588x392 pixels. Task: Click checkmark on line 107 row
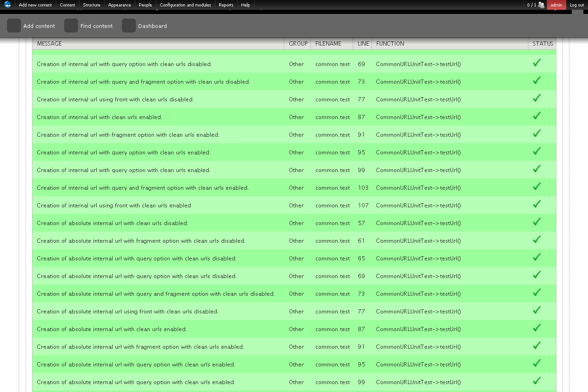click(537, 204)
